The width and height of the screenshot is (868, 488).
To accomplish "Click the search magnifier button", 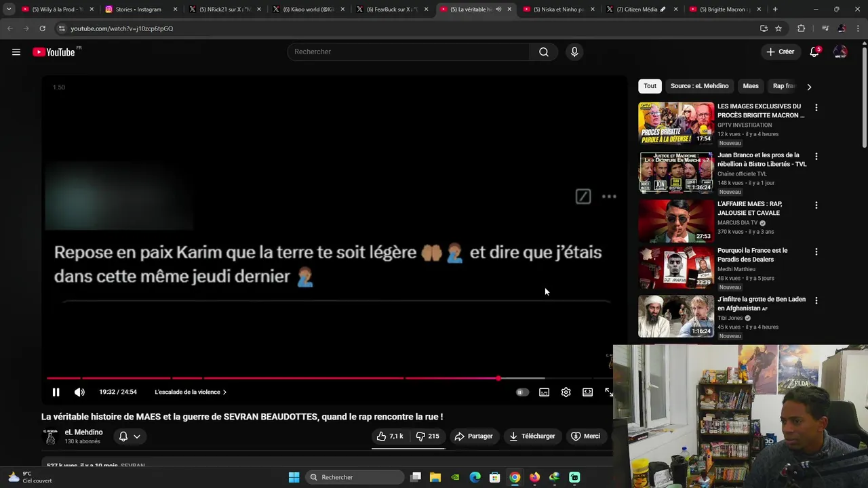I will (544, 52).
